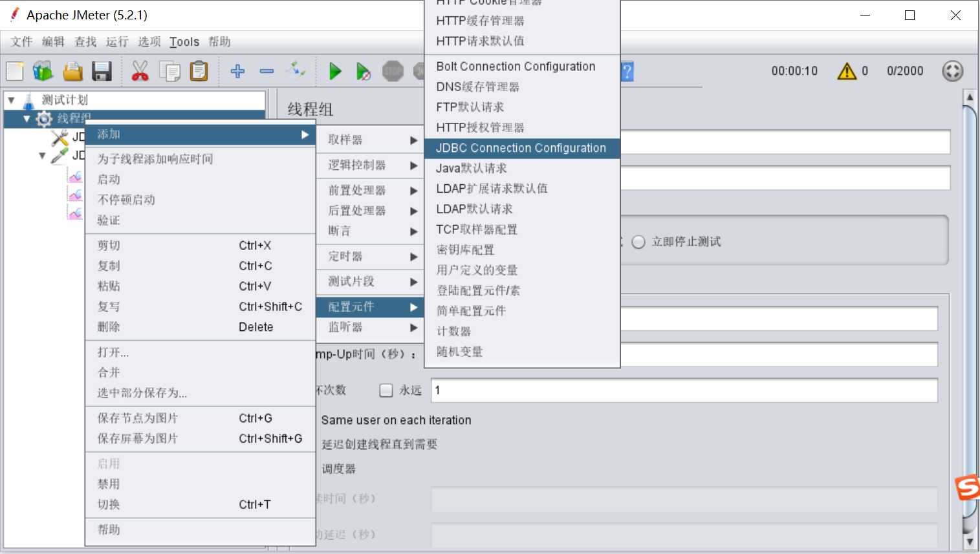Expand the 定时器 submenu

(370, 257)
